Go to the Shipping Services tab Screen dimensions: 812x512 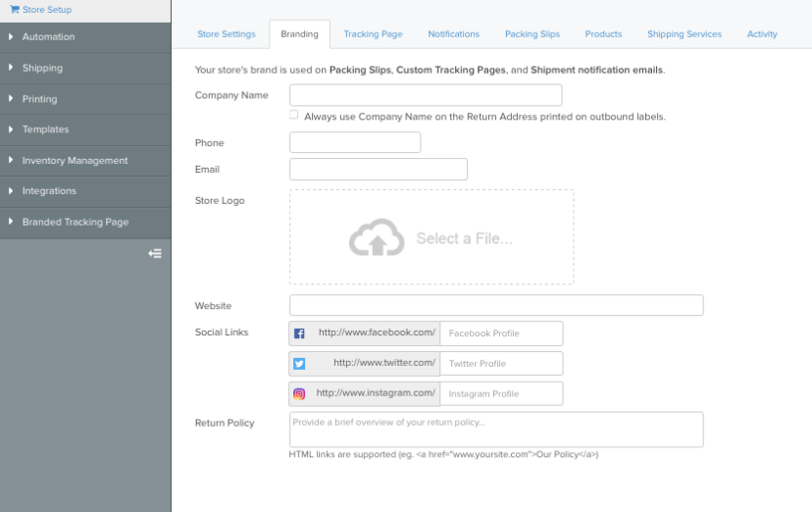[x=685, y=34]
